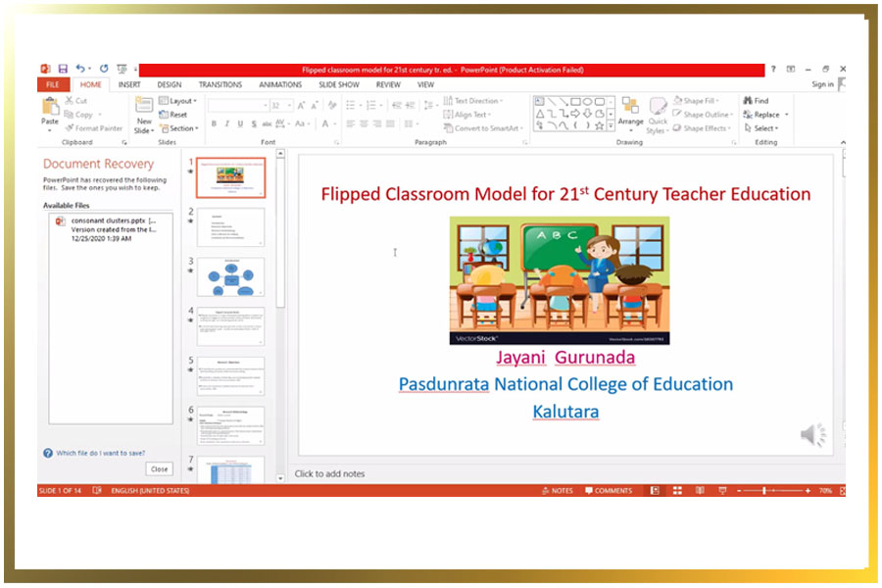Toggle Bullets list
The width and height of the screenshot is (882, 588).
[x=353, y=105]
